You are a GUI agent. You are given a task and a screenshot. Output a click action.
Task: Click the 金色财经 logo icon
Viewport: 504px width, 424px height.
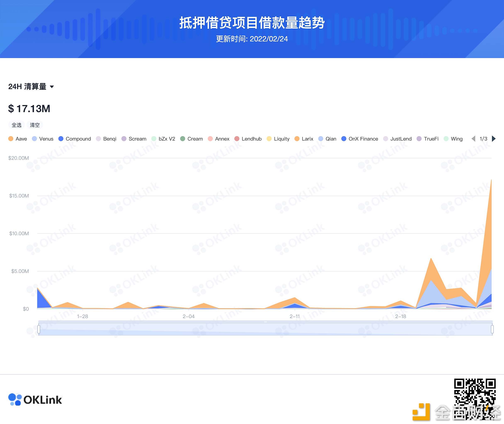tap(421, 412)
